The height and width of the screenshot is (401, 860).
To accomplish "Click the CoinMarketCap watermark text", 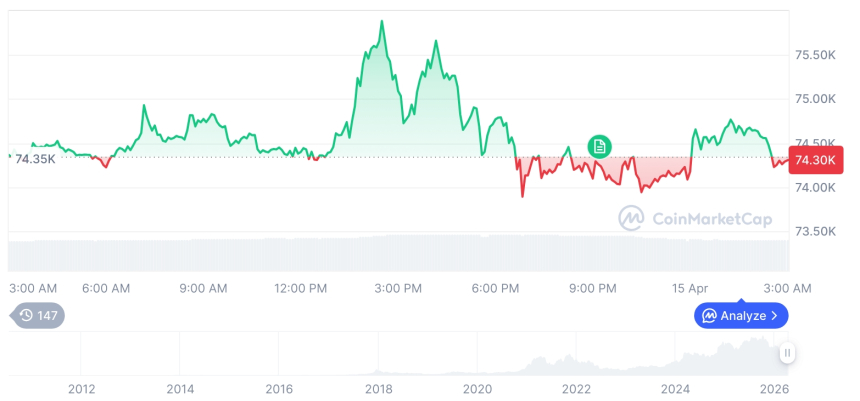I will pyautogui.click(x=713, y=218).
